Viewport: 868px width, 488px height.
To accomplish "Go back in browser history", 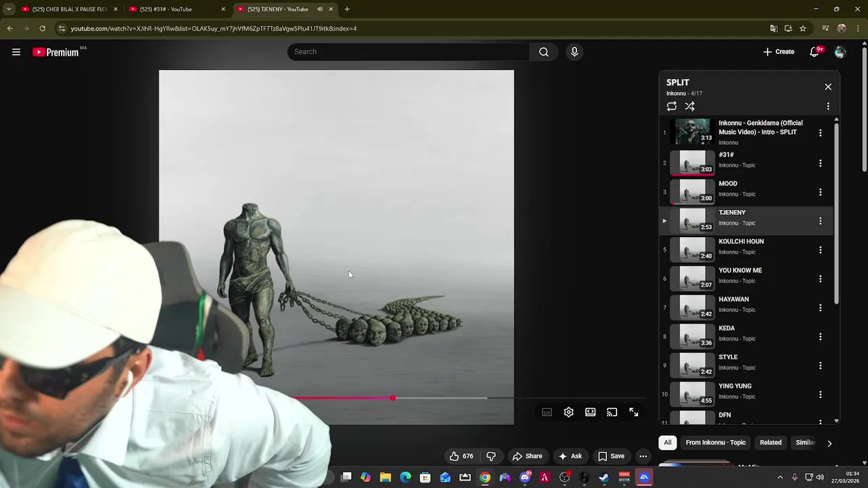I will [9, 28].
